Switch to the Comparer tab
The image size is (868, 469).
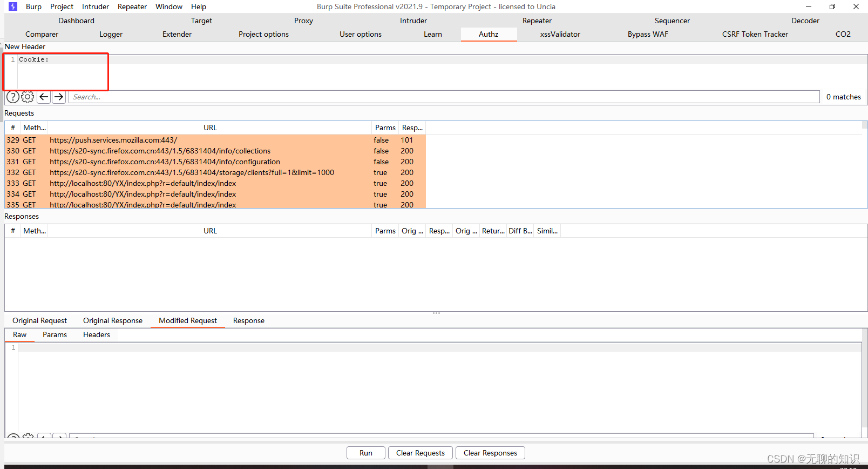coord(42,34)
